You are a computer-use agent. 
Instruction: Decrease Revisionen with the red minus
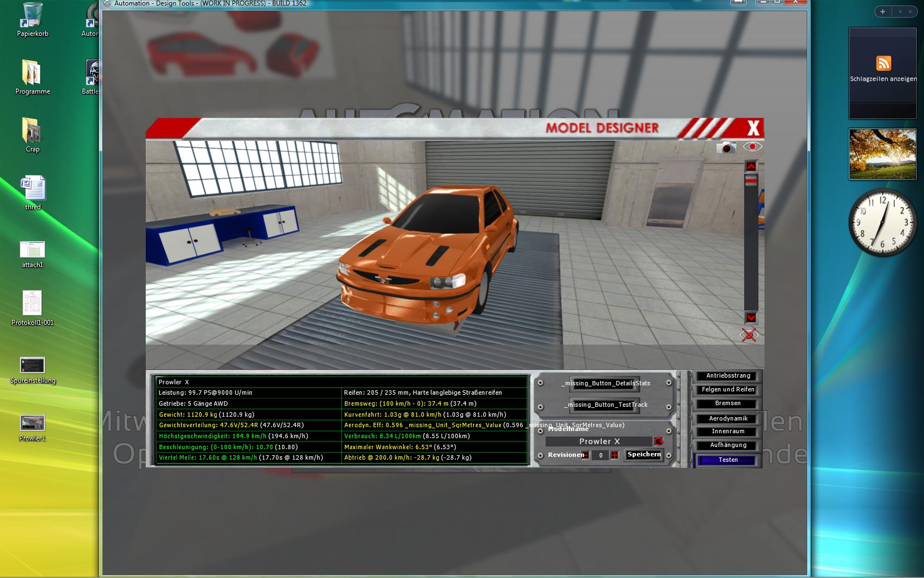click(586, 455)
